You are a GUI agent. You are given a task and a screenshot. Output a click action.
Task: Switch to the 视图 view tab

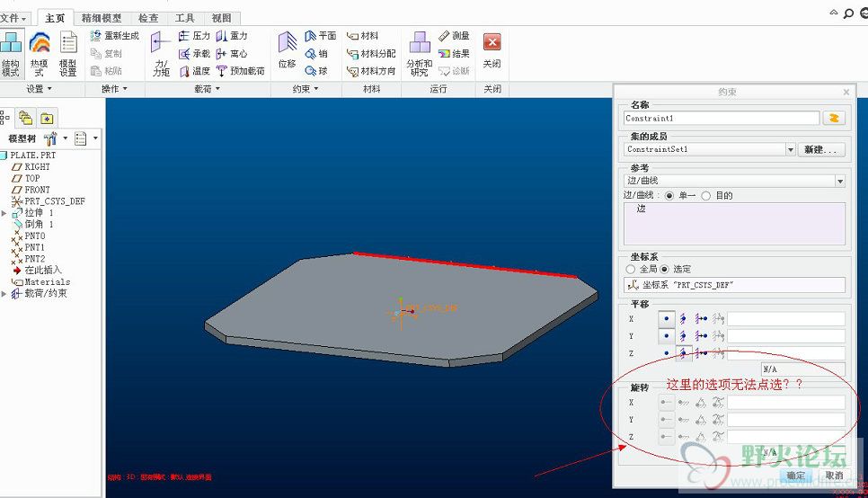[221, 18]
